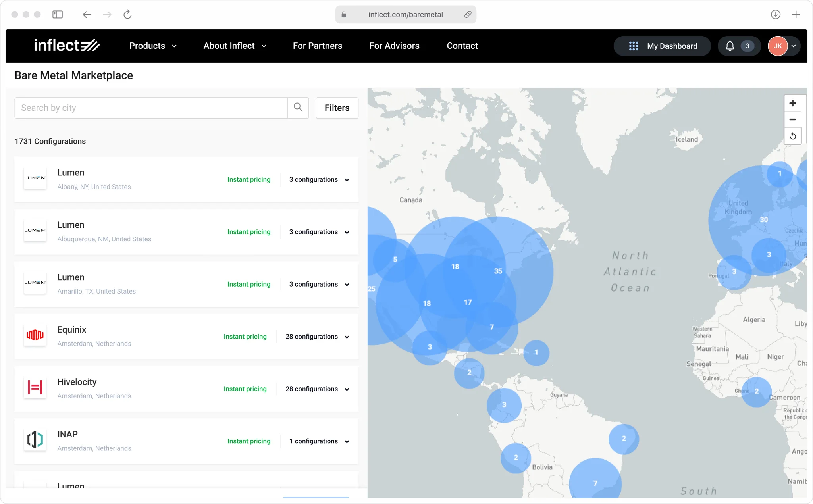Open notifications via the bell icon
Screen dimensions: 813x504
pos(730,46)
